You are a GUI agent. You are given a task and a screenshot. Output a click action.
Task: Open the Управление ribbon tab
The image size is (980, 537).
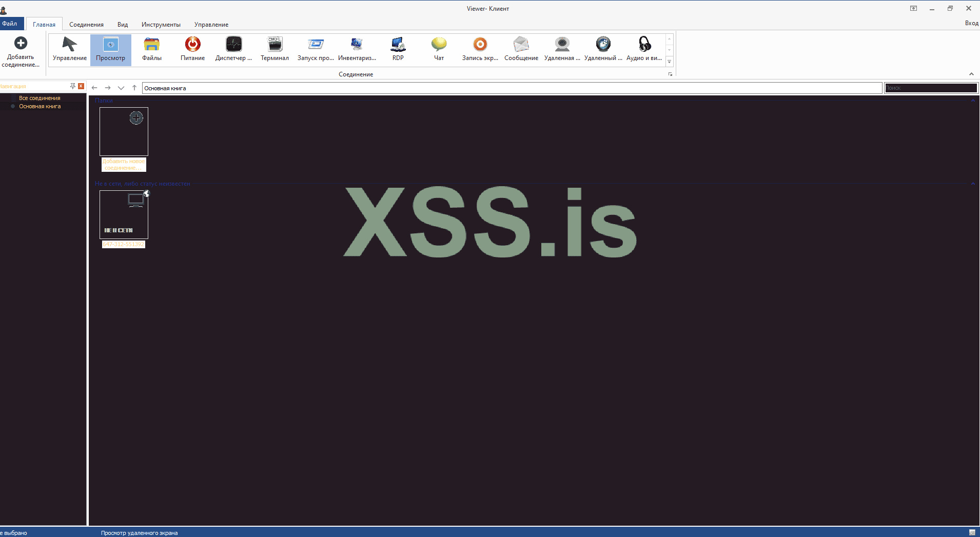pos(211,24)
